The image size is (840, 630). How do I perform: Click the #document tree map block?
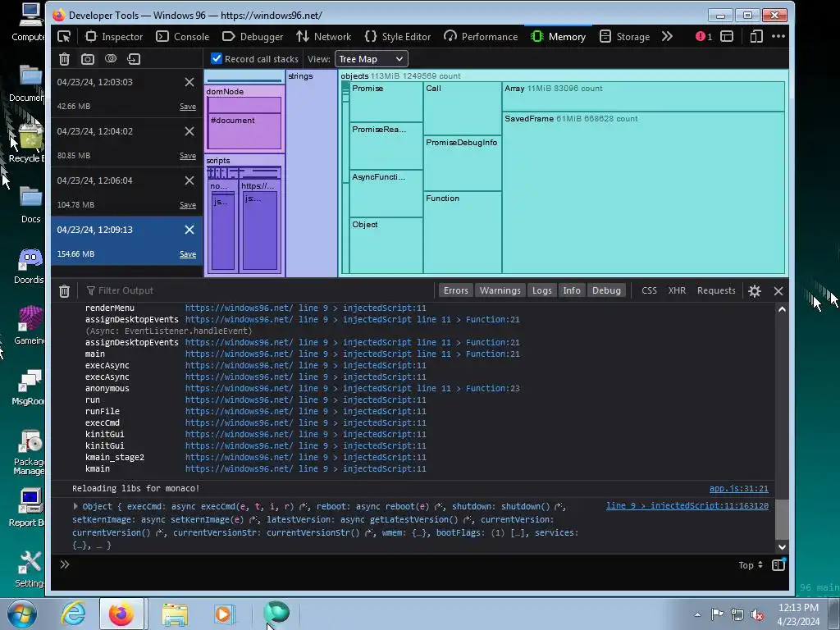click(244, 131)
